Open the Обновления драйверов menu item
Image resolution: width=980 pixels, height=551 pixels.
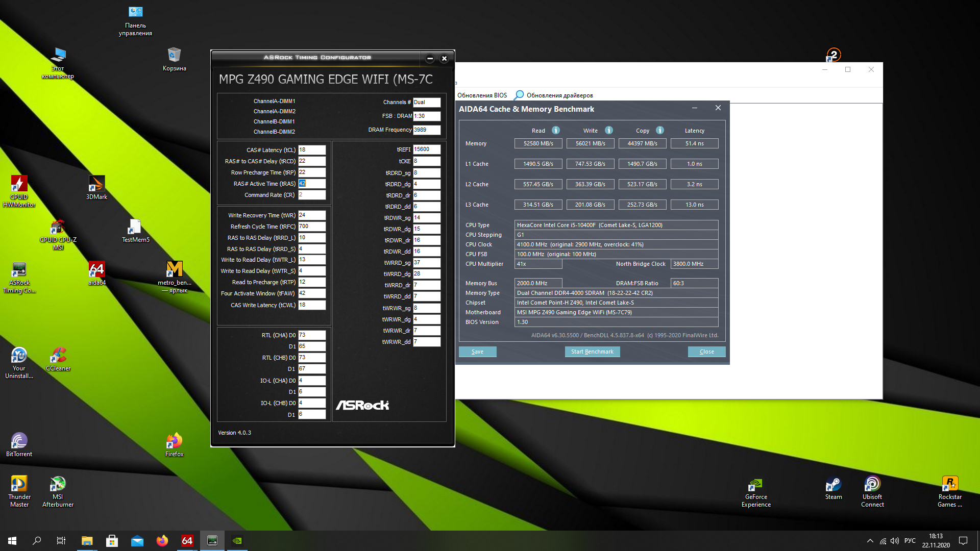click(x=559, y=95)
